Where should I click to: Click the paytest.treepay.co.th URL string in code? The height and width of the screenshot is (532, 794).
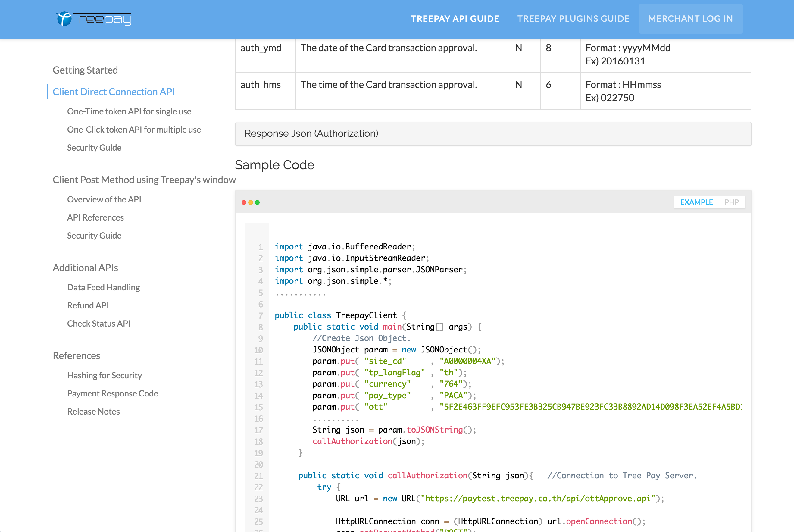coord(538,498)
